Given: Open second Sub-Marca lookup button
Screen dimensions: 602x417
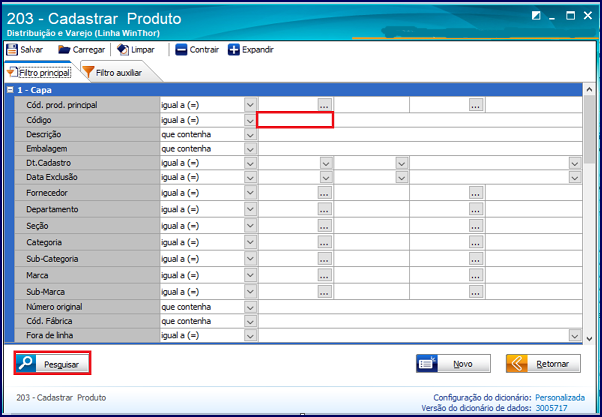Looking at the screenshot, I should 476,292.
